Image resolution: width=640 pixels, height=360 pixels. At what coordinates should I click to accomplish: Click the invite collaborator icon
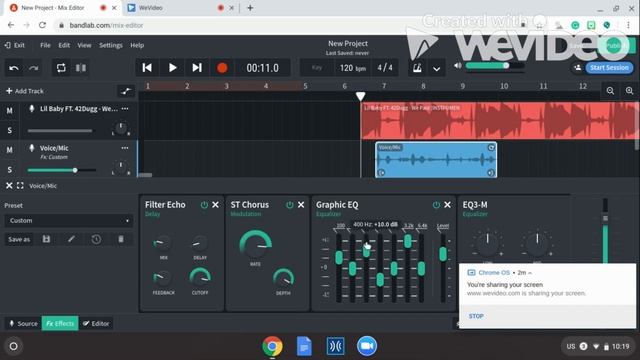578,68
